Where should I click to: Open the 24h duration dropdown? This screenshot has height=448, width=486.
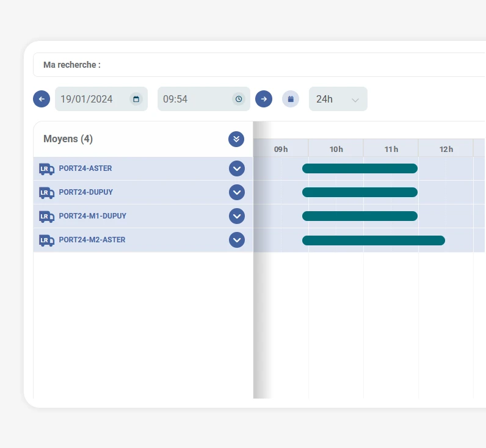[338, 99]
